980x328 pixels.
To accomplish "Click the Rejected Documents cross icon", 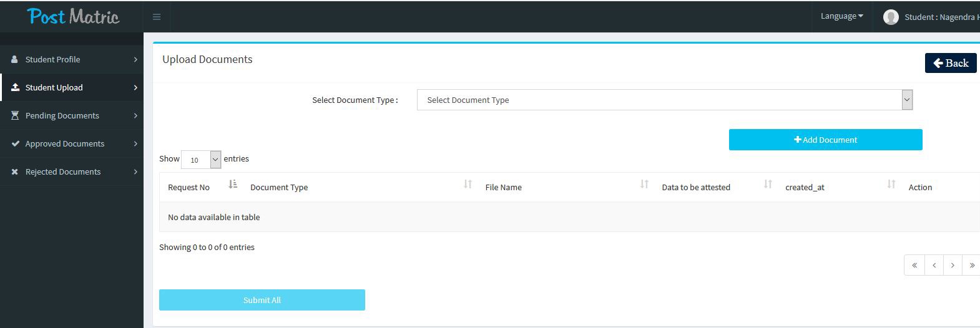I will [14, 171].
